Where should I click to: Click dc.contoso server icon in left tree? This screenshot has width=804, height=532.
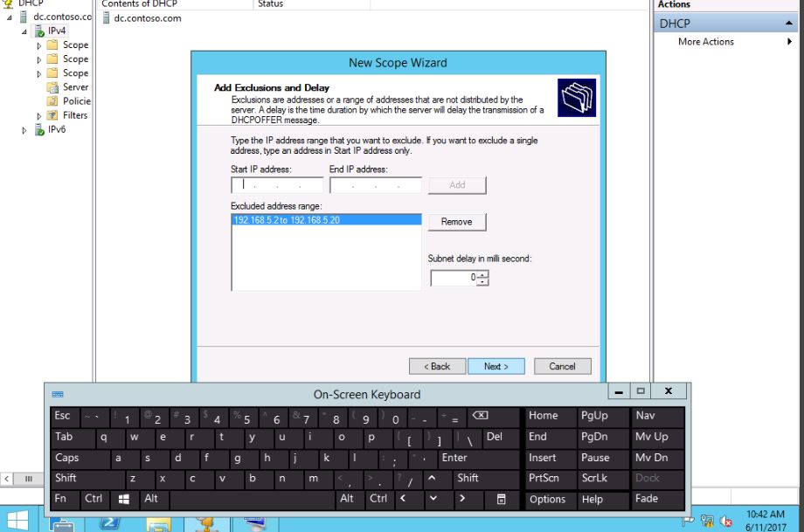point(24,17)
